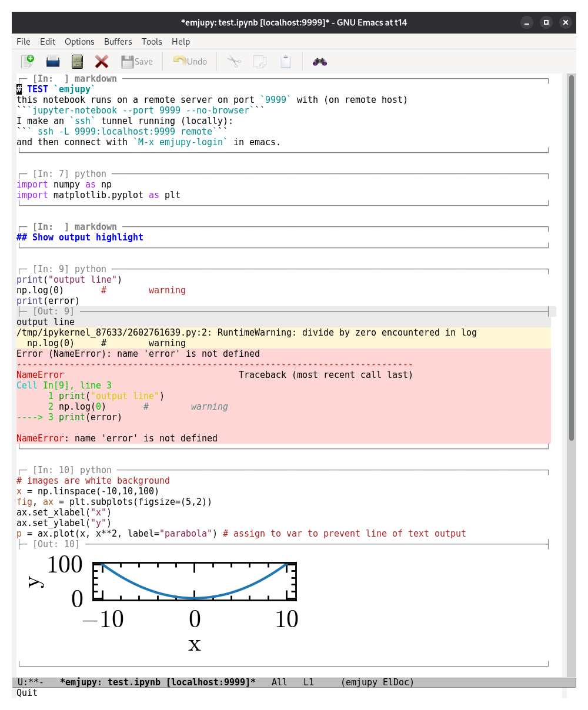This screenshot has width=588, height=710.
Task: Click the '[Out: 10]' output header
Action: tap(56, 544)
